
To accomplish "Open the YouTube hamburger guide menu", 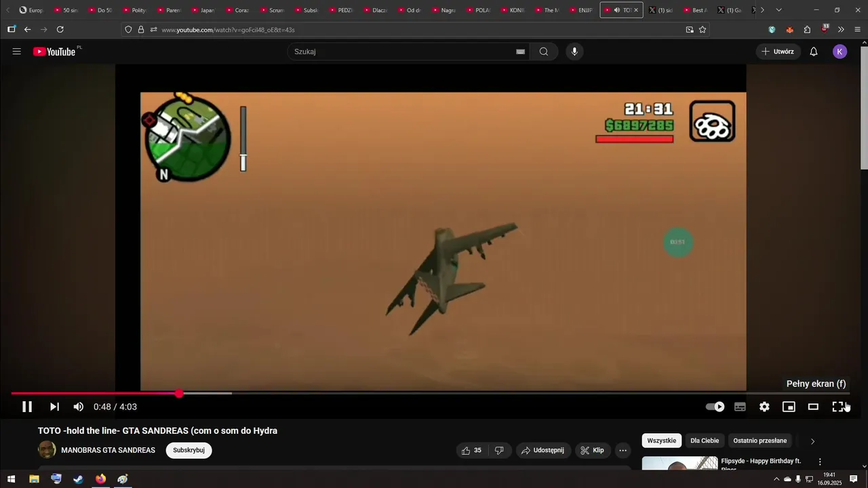I will pyautogui.click(x=17, y=52).
